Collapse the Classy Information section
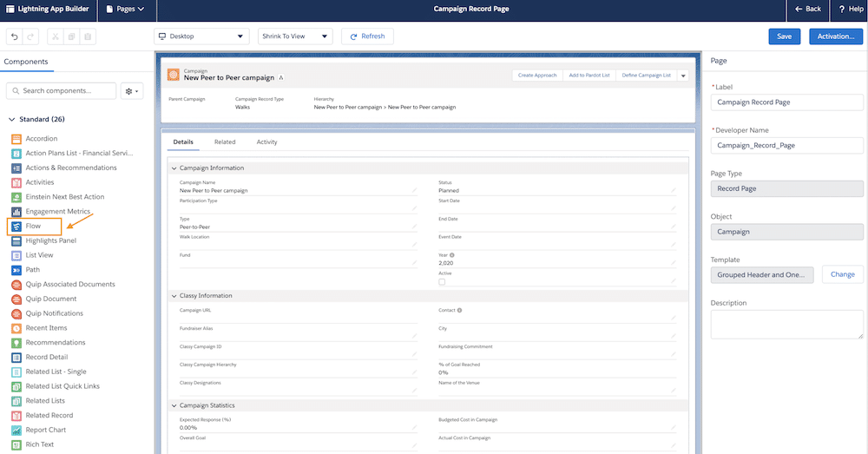 (x=174, y=296)
